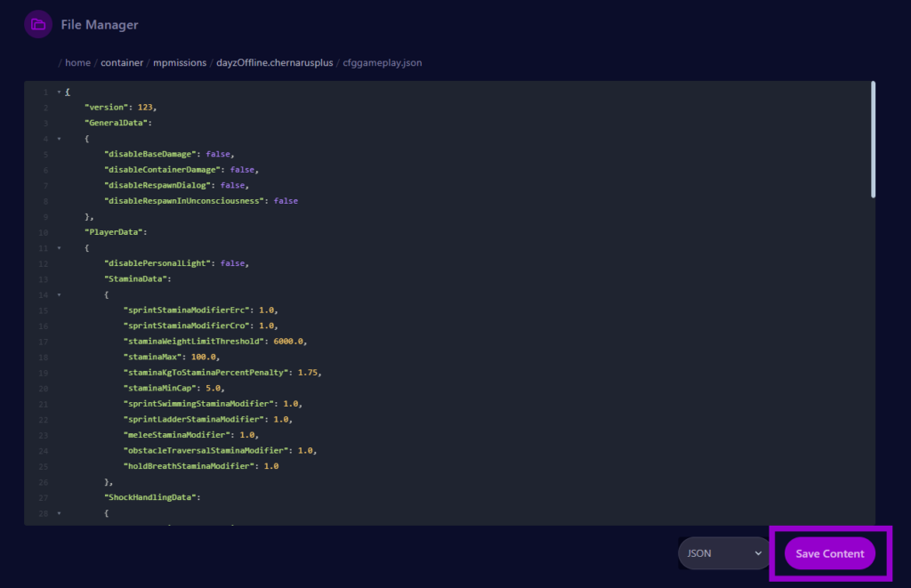
Task: Open the dayzOffline.chernarusplus breadcrumb folder
Action: point(275,63)
